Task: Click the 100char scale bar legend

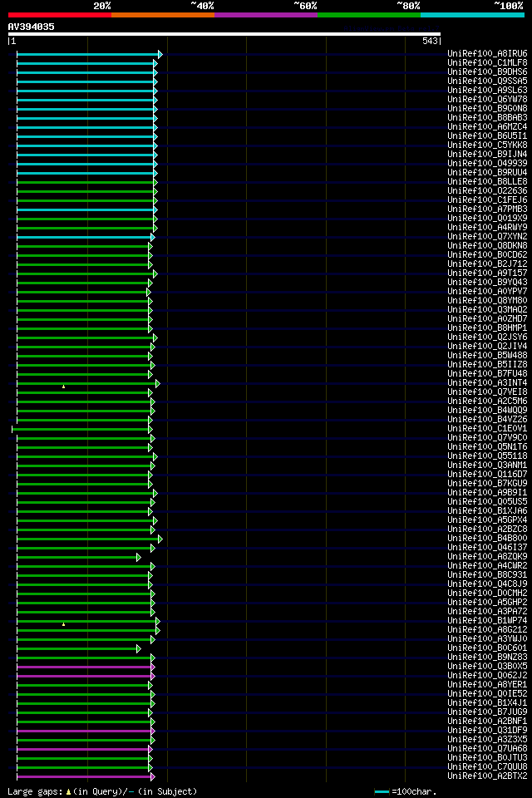Action: coord(406,792)
